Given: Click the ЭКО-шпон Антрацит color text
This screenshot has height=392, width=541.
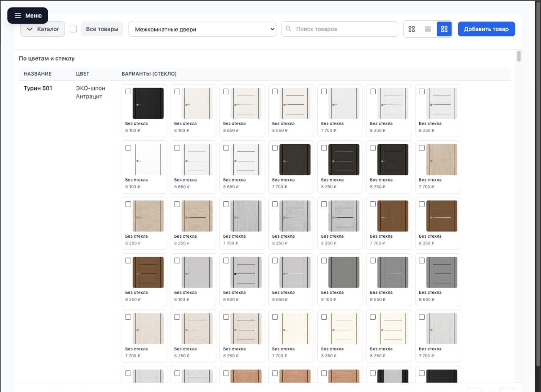Looking at the screenshot, I should [x=90, y=92].
